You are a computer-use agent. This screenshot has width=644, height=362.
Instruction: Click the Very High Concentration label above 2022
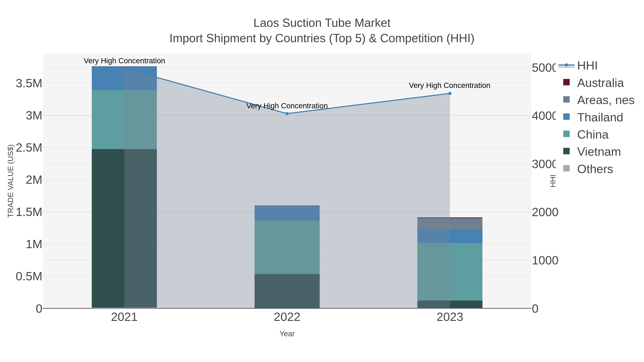pos(287,106)
